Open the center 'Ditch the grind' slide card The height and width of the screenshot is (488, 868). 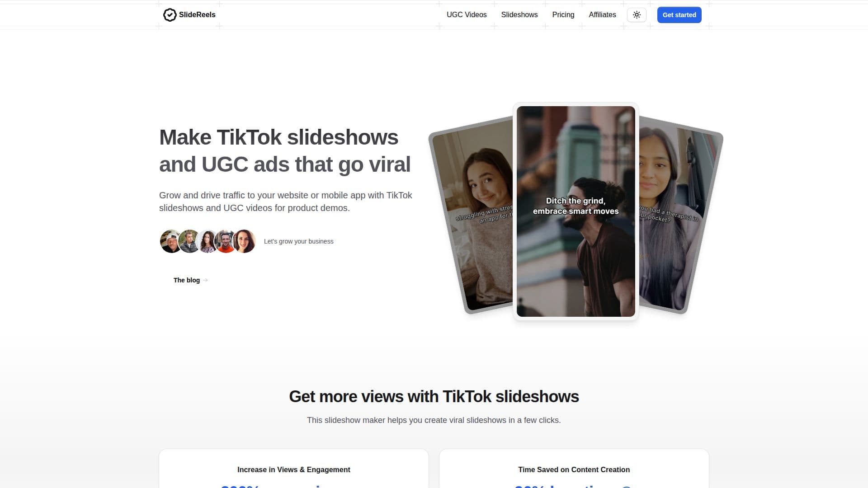[x=576, y=211]
